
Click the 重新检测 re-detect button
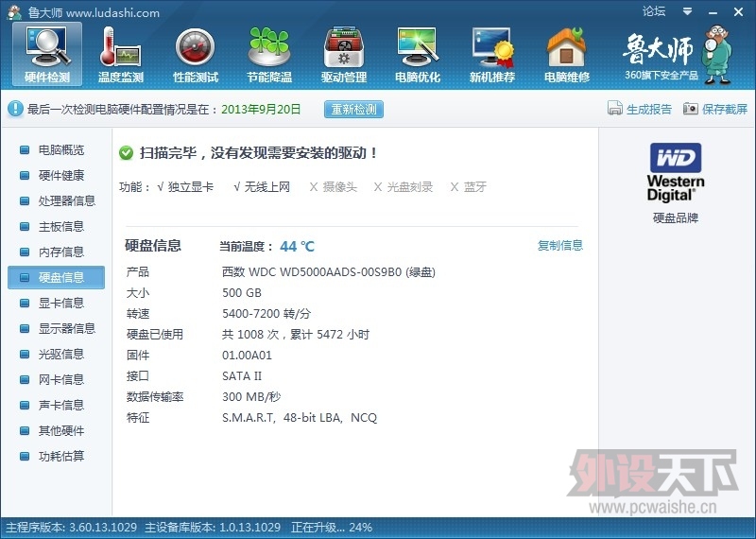[353, 109]
